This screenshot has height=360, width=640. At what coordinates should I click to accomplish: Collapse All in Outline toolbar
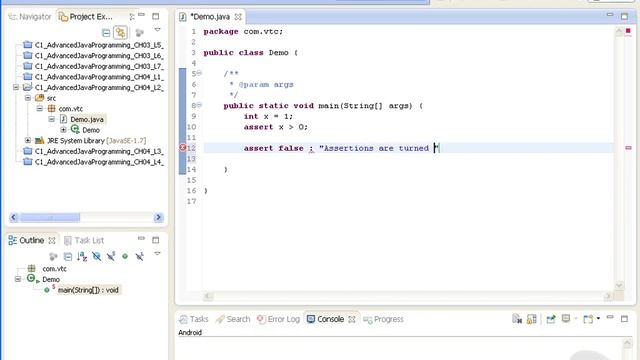(x=68, y=256)
